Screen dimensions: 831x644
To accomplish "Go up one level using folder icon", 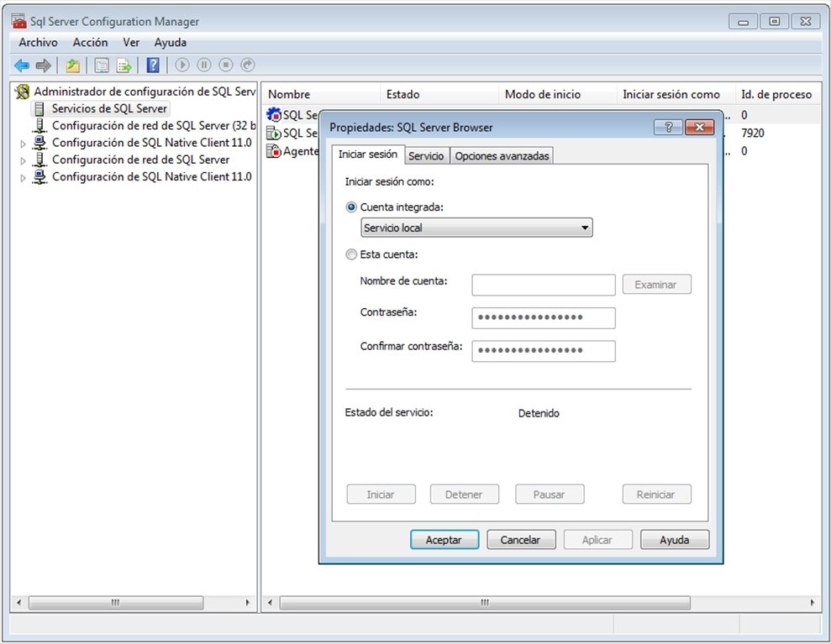I will pos(72,65).
